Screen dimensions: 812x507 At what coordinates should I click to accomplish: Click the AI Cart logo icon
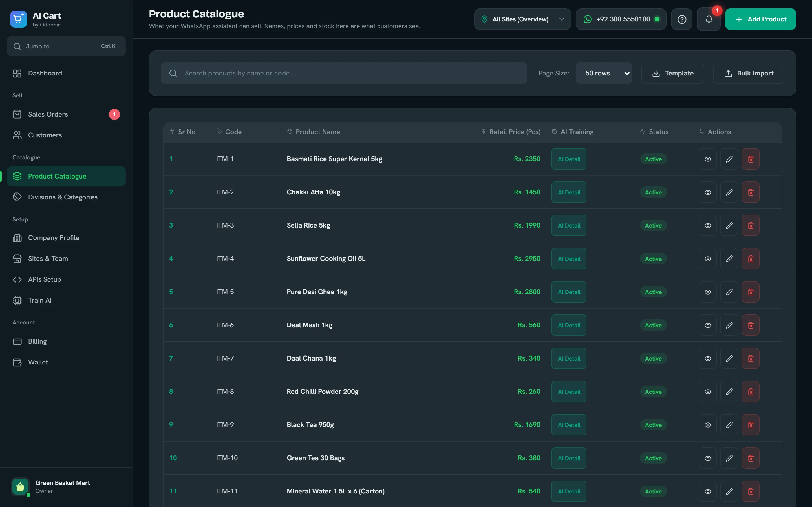click(x=18, y=19)
